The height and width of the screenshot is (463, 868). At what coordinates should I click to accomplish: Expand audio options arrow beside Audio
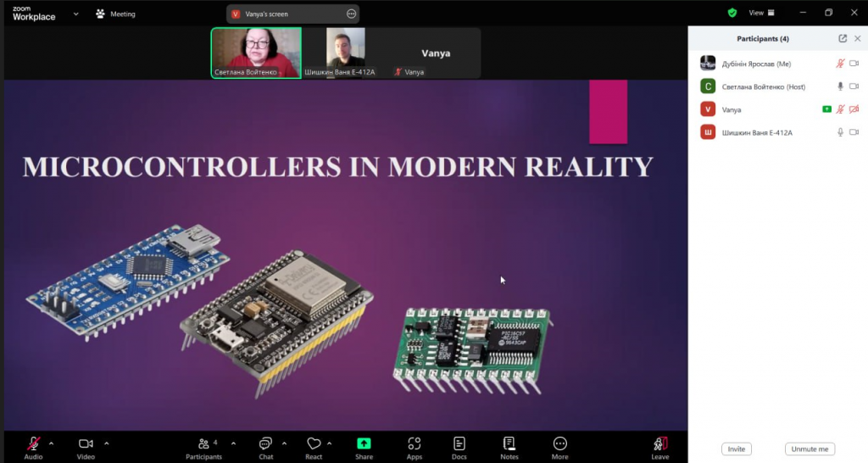[x=51, y=443]
